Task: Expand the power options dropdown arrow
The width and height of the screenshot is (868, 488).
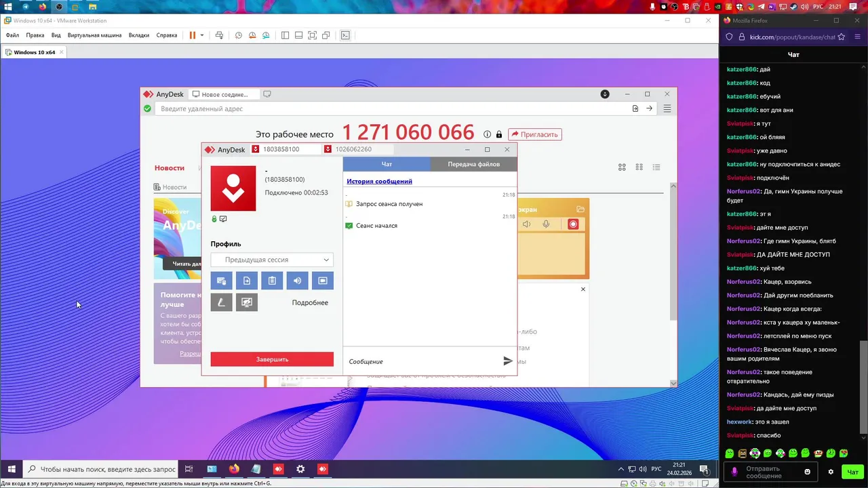Action: point(202,35)
